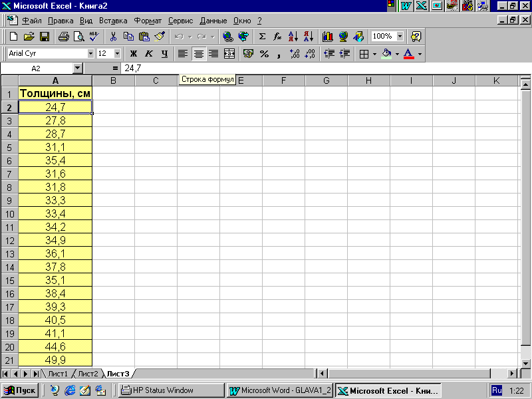Open HP Status Window taskbar button
The image size is (532, 399).
tap(172, 390)
